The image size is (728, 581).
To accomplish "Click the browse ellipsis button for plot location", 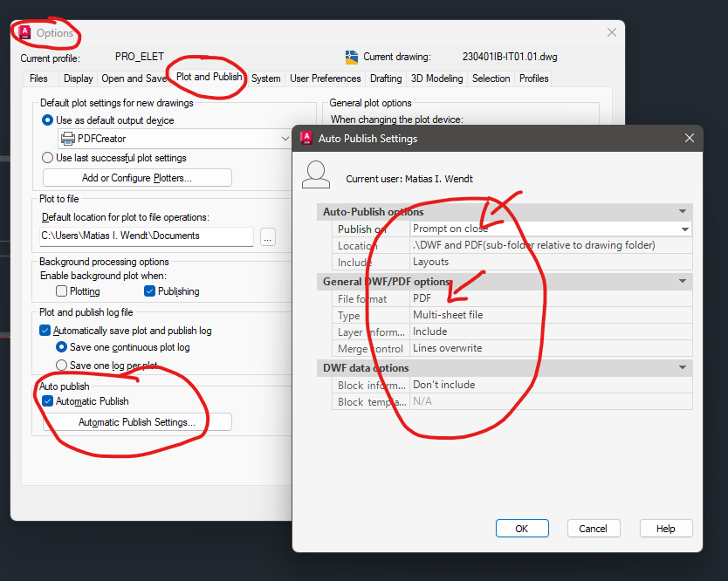I will (268, 236).
